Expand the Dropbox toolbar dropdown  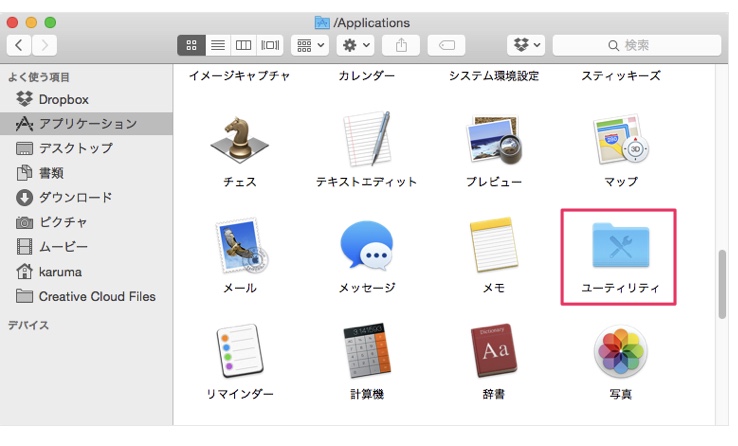click(527, 45)
